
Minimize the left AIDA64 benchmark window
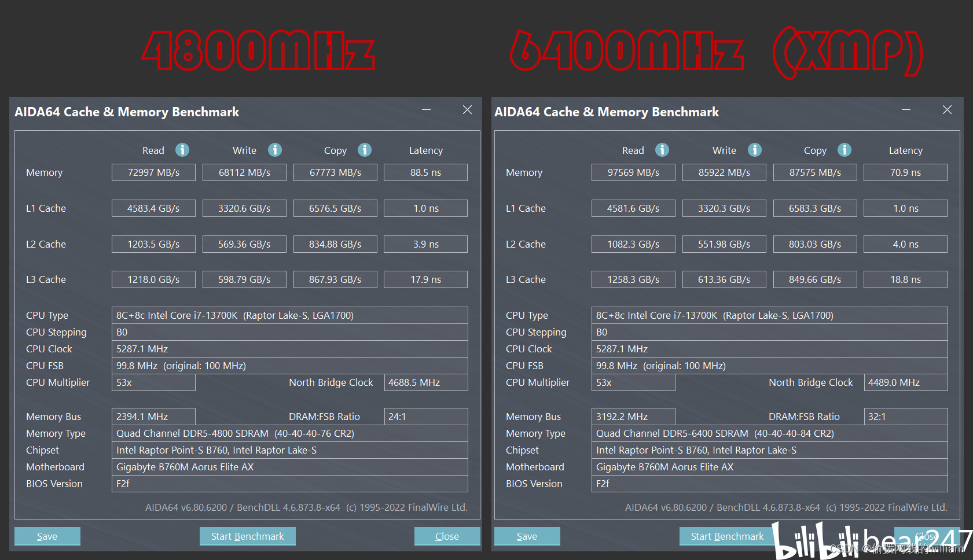(427, 110)
